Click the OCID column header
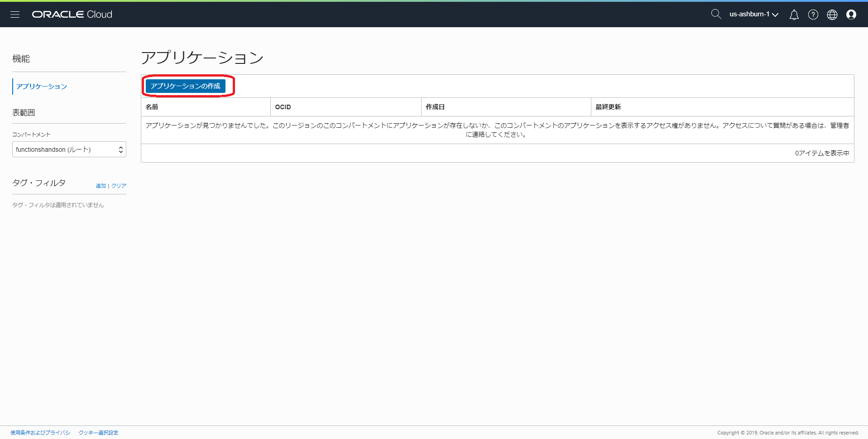The height and width of the screenshot is (439, 868). (x=283, y=107)
